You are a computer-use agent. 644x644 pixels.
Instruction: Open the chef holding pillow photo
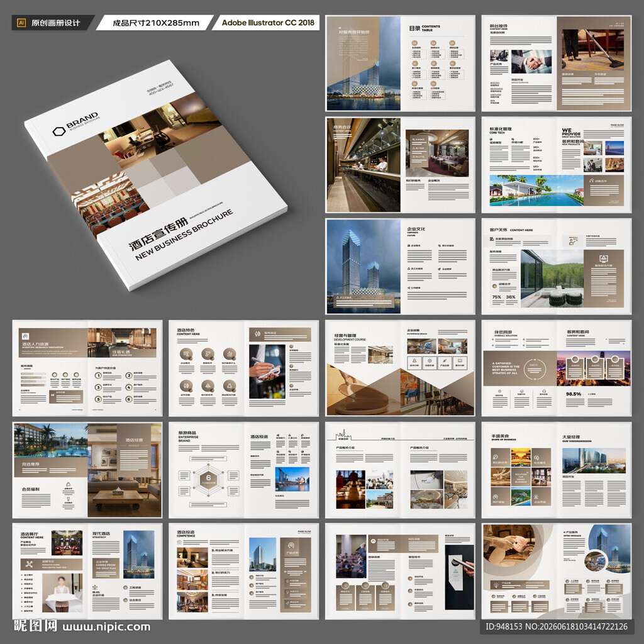pyautogui.click(x=62, y=592)
